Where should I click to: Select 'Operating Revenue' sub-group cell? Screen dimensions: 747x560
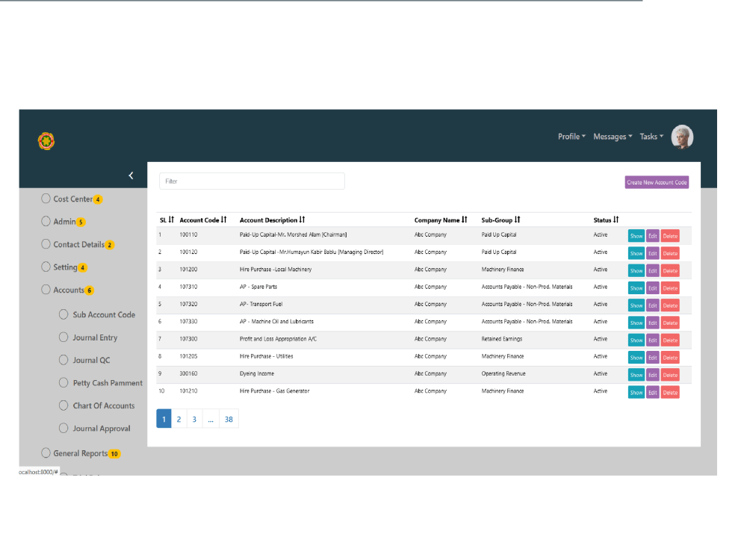point(503,374)
